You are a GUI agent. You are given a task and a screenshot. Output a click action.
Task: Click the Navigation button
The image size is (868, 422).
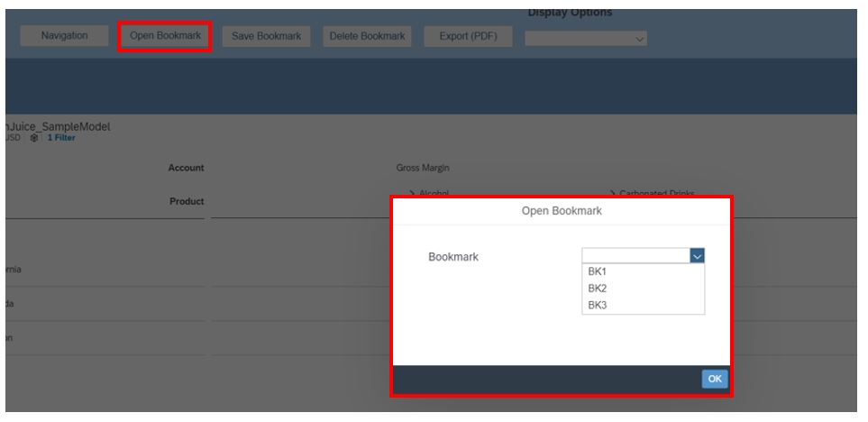64,36
